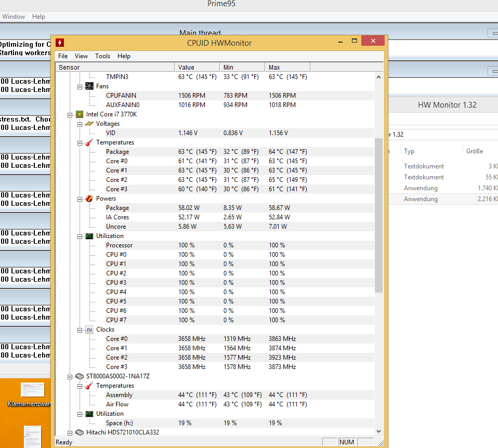
Task: Collapse the Clocks node
Action: [x=80, y=330]
